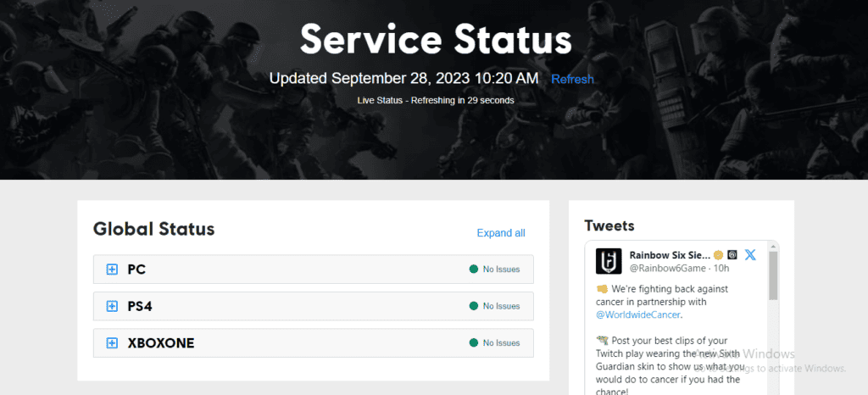Click the tweets panel scrollbar thumb
The width and height of the screenshot is (868, 395).
tap(773, 276)
